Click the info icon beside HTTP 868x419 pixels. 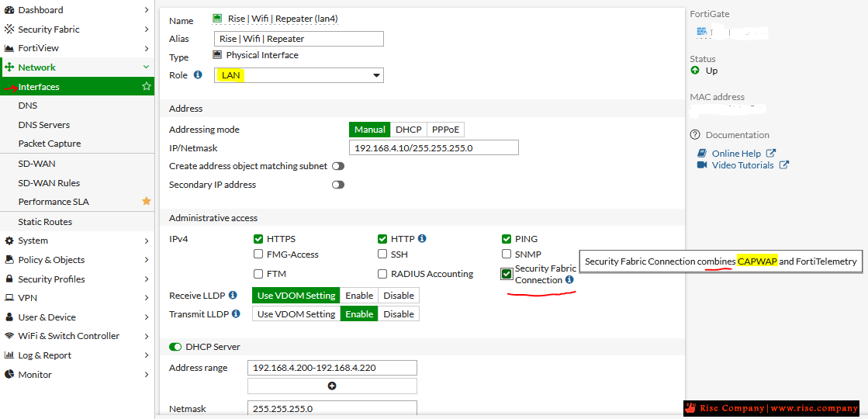click(422, 238)
